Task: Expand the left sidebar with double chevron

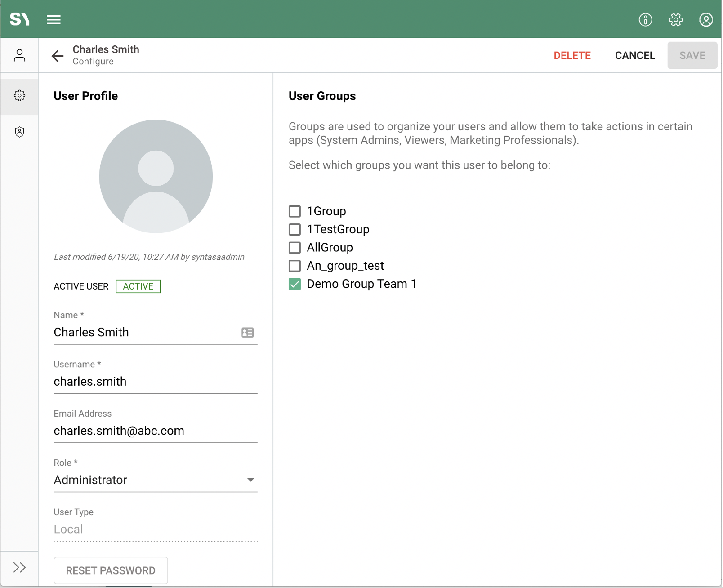Action: (19, 567)
